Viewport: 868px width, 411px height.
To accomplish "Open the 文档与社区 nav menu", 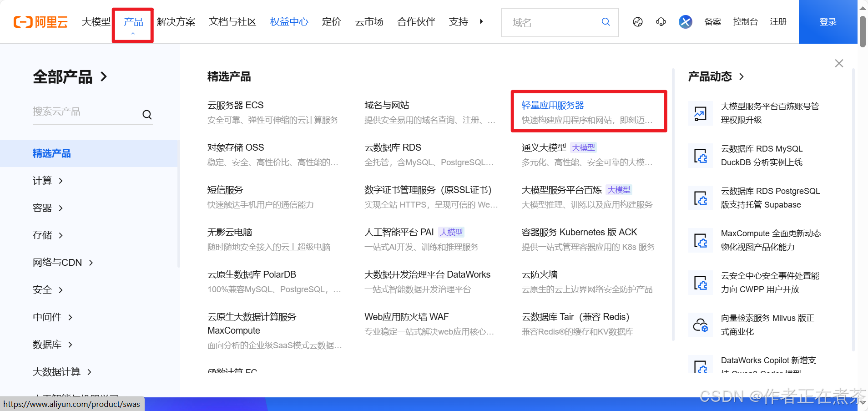I will point(232,22).
